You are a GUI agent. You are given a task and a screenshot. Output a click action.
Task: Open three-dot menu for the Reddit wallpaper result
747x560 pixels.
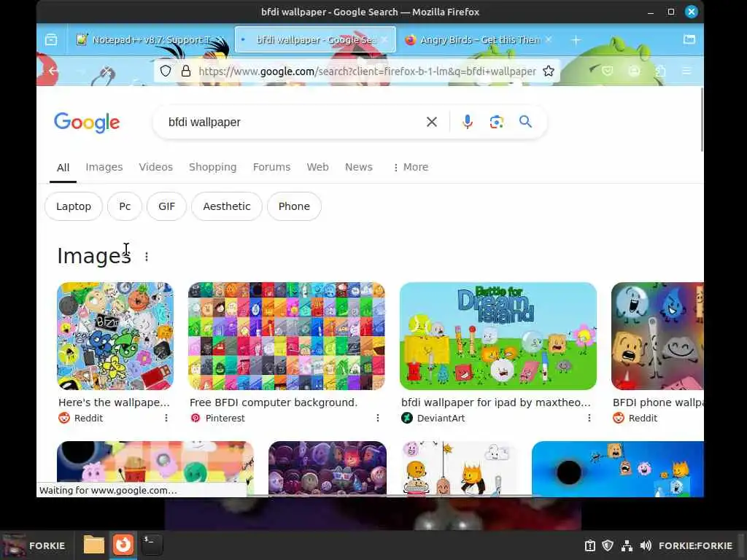pos(166,418)
